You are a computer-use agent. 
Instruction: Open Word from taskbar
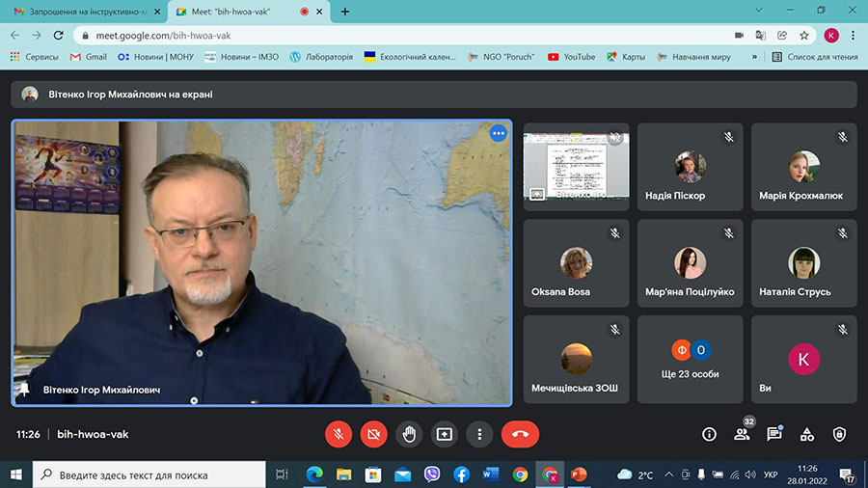(x=491, y=474)
